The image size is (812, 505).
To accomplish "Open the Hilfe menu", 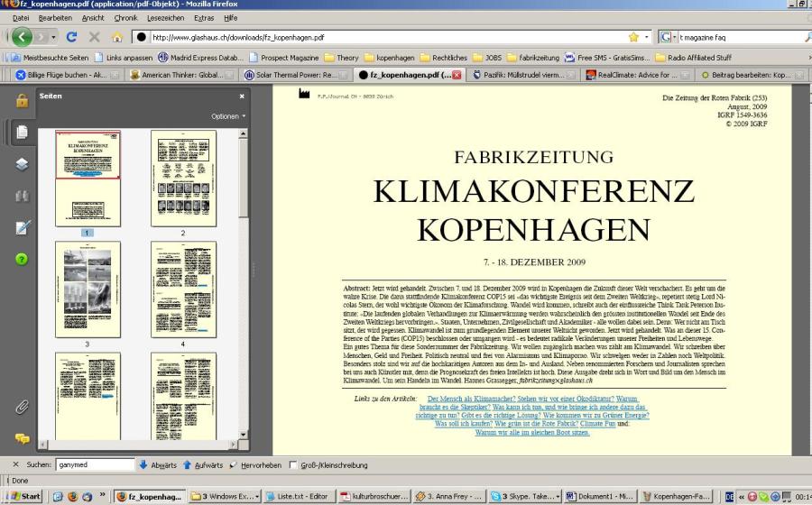I will (x=230, y=18).
